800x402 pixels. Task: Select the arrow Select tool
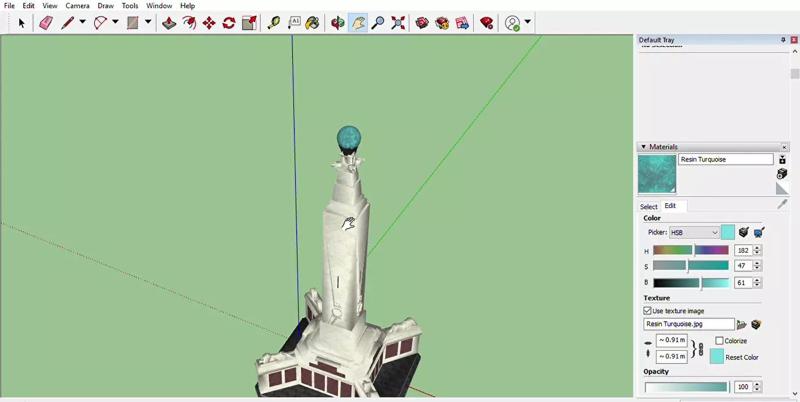21,23
